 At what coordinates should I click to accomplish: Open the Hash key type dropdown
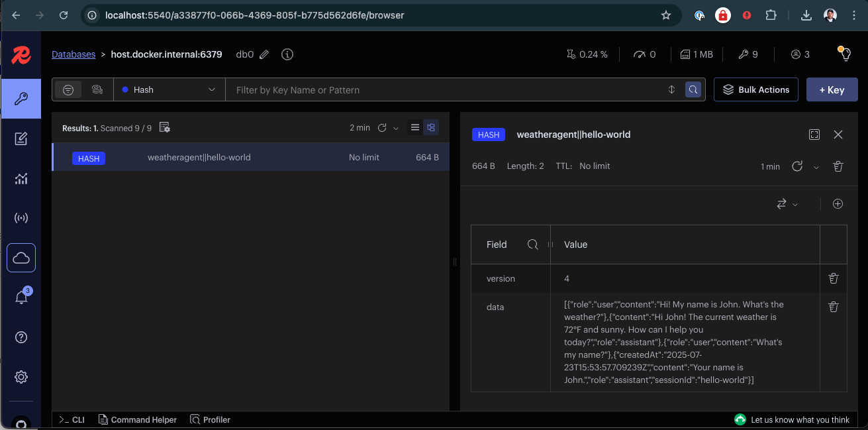coord(169,89)
